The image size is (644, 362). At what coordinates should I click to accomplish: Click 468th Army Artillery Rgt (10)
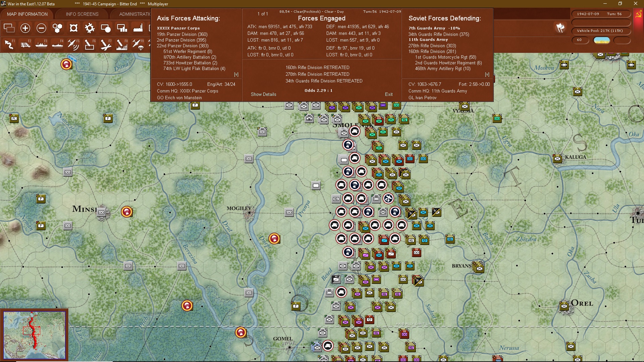coord(443,68)
